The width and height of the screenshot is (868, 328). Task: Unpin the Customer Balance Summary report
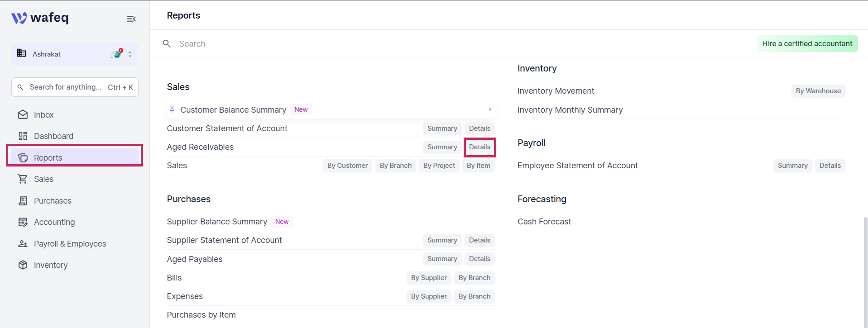[172, 109]
